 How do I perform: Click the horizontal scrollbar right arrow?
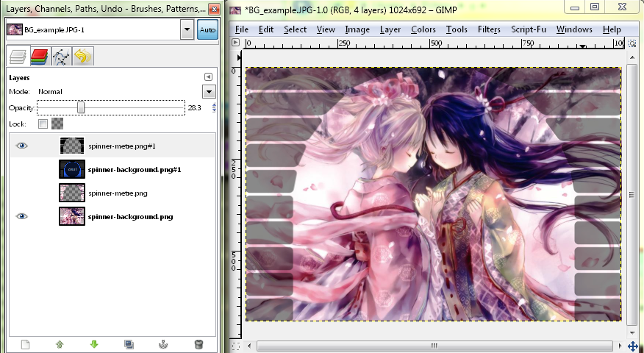click(620, 346)
